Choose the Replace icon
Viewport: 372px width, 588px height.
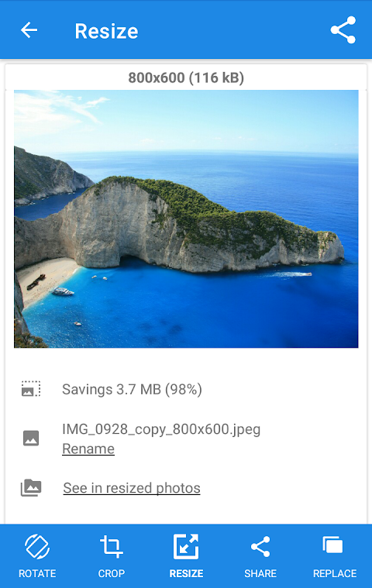click(332, 545)
